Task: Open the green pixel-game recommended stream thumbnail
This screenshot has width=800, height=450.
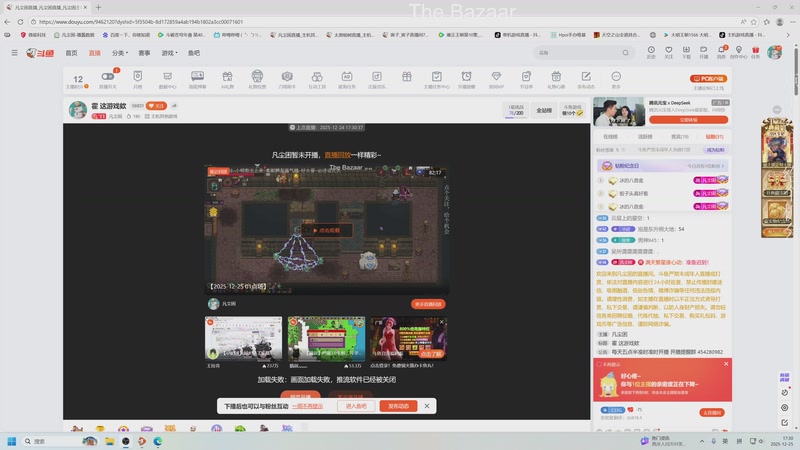Action: pos(327,338)
